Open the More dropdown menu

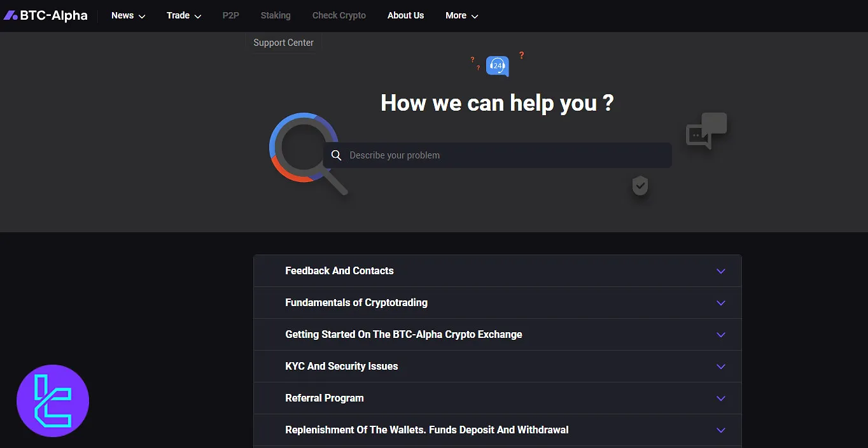pyautogui.click(x=461, y=15)
